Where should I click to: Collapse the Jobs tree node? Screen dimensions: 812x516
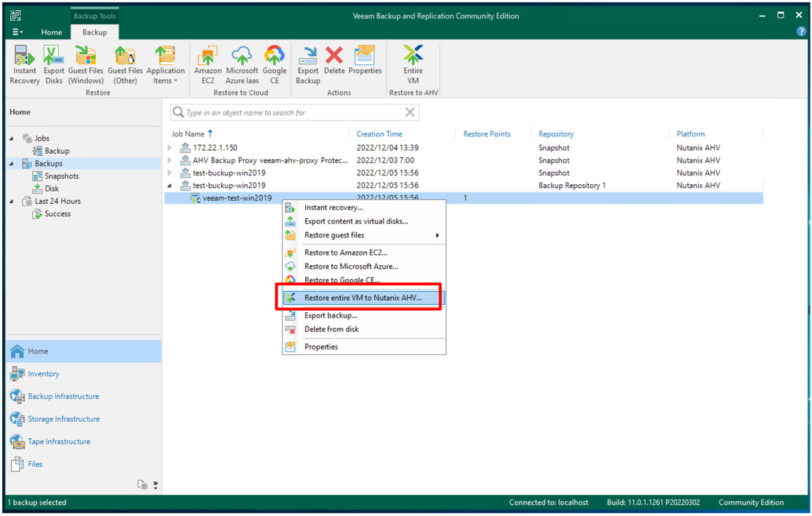point(12,139)
